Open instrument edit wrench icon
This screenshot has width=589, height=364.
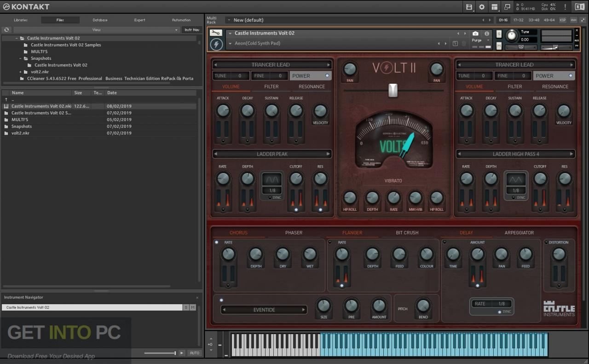click(x=215, y=33)
